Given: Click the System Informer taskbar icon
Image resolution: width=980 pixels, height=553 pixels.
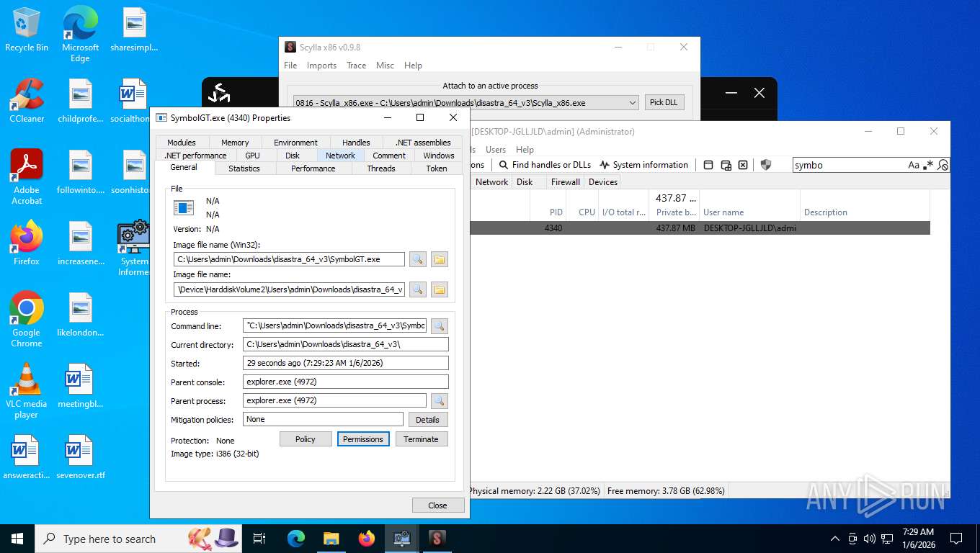Looking at the screenshot, I should pyautogui.click(x=401, y=539).
